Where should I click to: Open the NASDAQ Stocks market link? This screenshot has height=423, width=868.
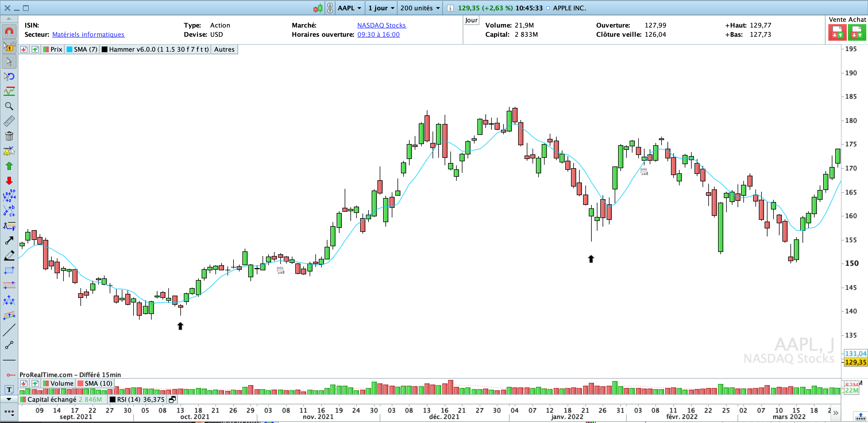point(381,25)
